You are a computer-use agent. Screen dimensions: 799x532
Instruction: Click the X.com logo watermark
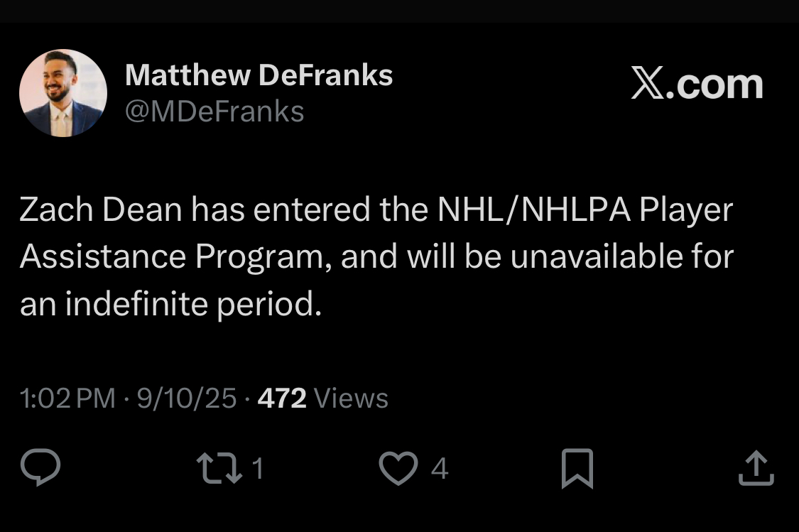pos(697,84)
